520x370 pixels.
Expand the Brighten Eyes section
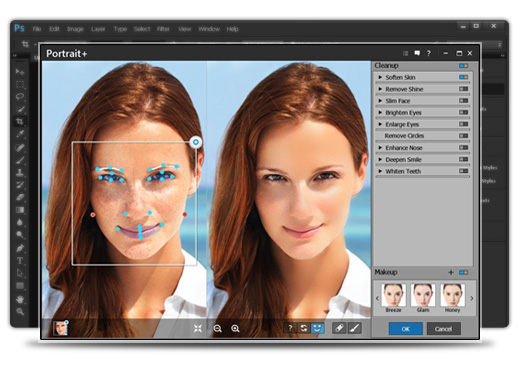point(380,112)
